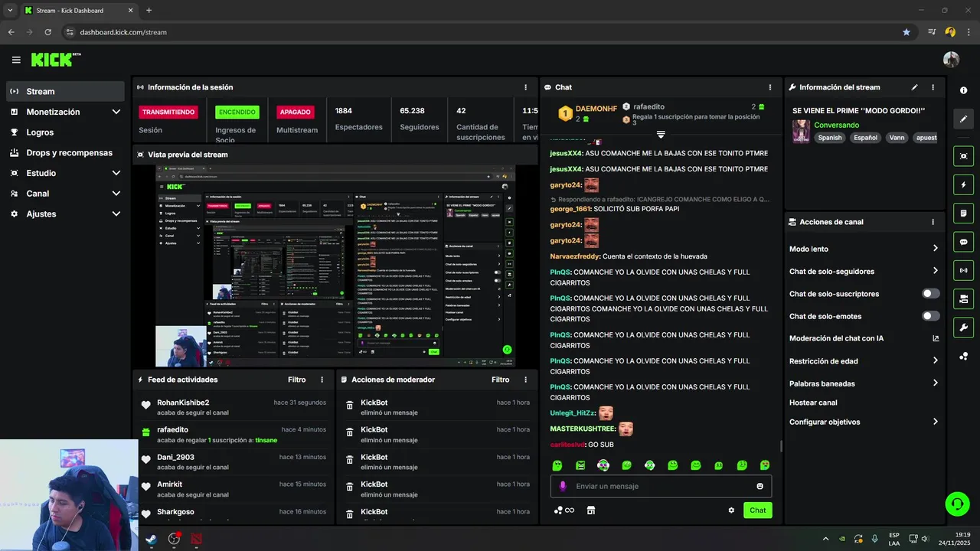Click the Conversando category thumbnail image
Image resolution: width=980 pixels, height=551 pixels.
coord(801,131)
